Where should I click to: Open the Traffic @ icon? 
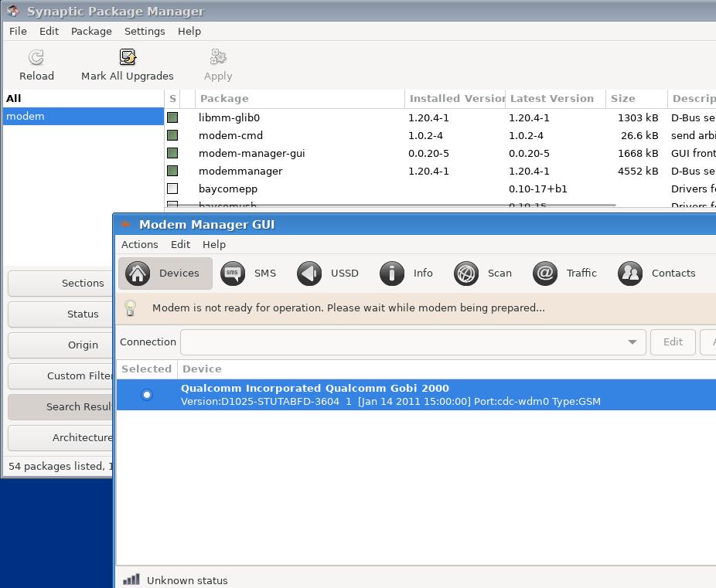(x=545, y=274)
